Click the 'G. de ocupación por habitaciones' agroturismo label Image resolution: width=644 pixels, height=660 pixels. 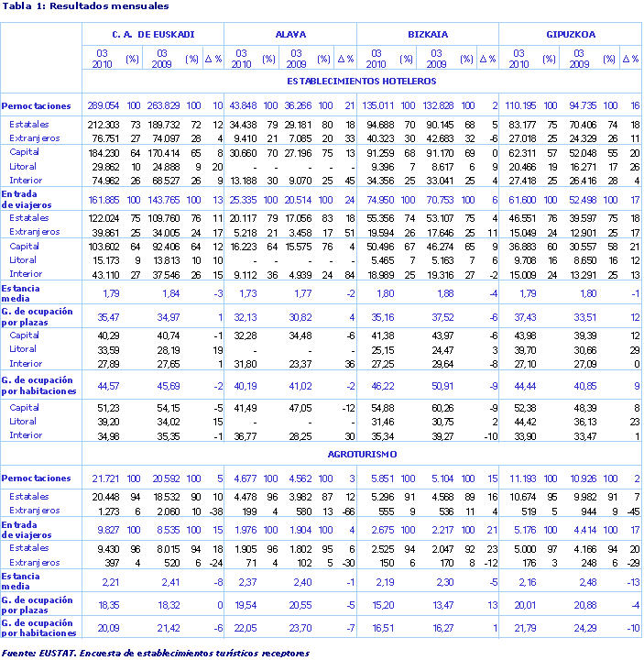(38, 628)
